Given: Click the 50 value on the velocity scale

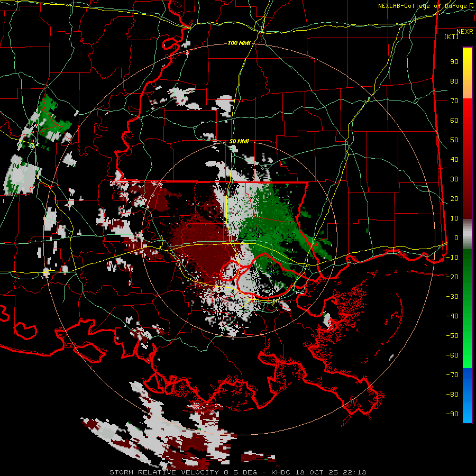Looking at the screenshot, I should pyautogui.click(x=454, y=140).
